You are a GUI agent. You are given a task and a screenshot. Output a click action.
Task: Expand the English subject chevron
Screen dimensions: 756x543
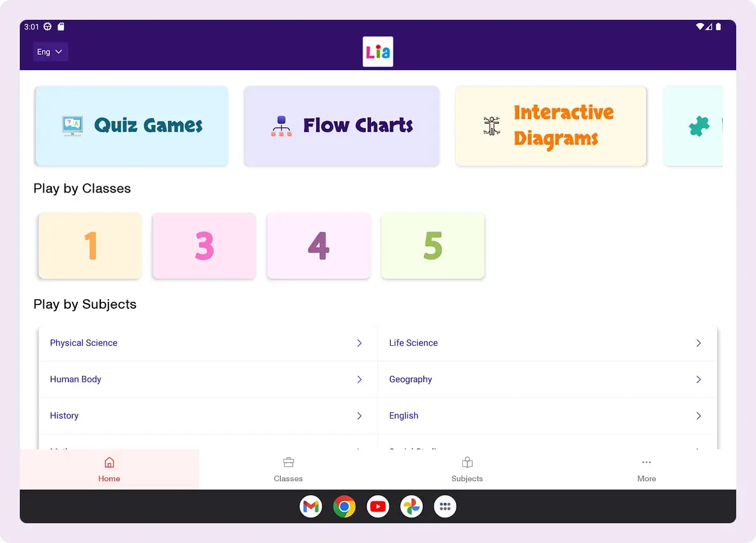(699, 416)
